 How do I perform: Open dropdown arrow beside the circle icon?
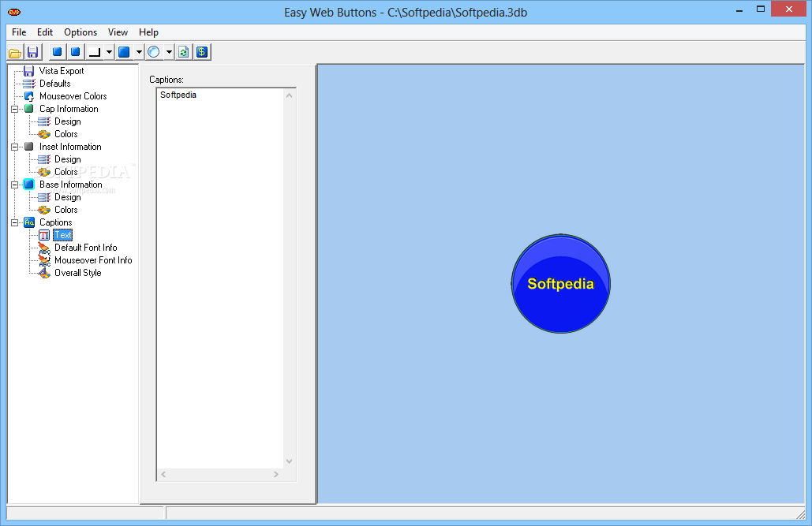169,52
